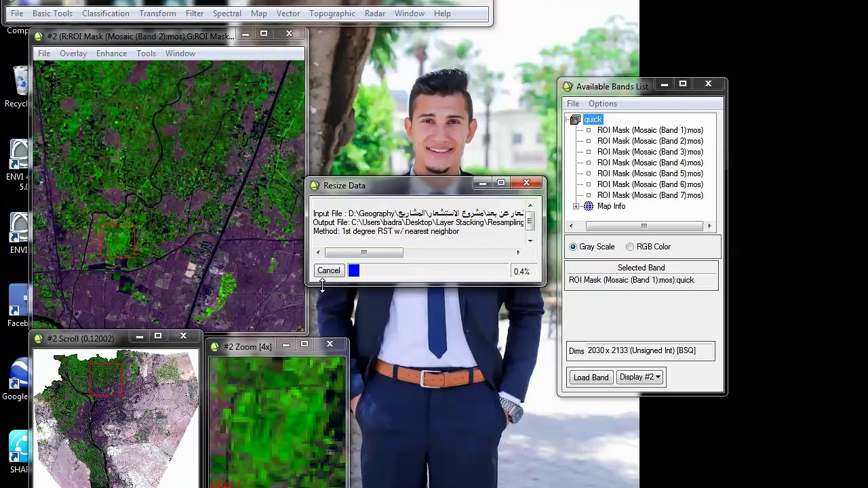868x488 pixels.
Task: Open the Enhance menu in display #2
Action: pos(111,54)
